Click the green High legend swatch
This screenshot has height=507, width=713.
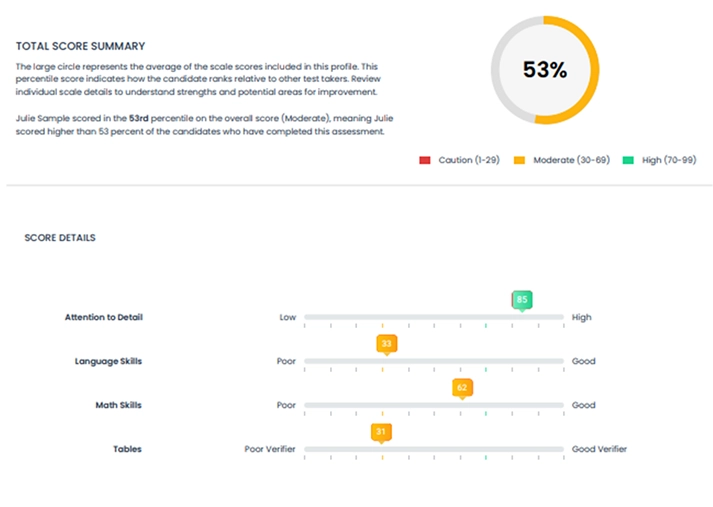[x=626, y=160]
